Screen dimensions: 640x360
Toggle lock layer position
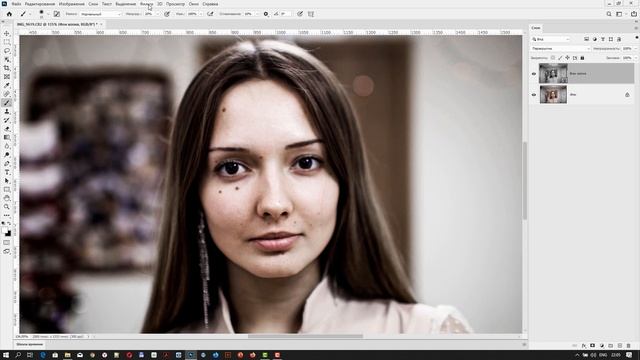click(568, 58)
